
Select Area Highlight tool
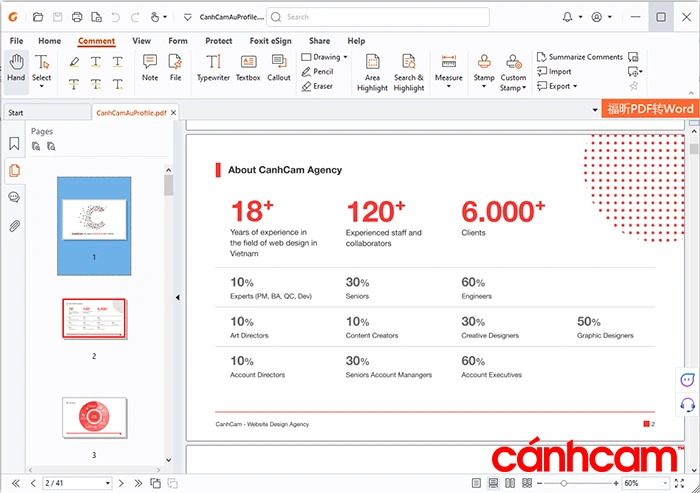point(372,73)
